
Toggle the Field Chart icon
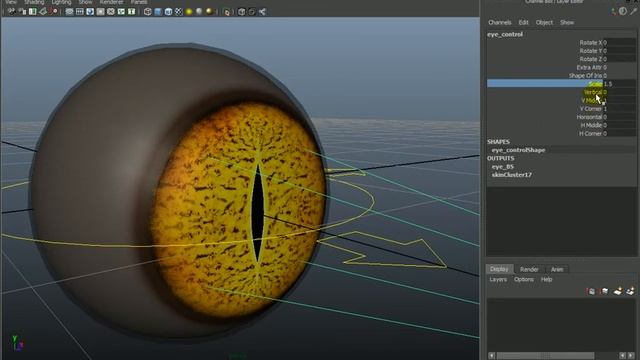111,12
